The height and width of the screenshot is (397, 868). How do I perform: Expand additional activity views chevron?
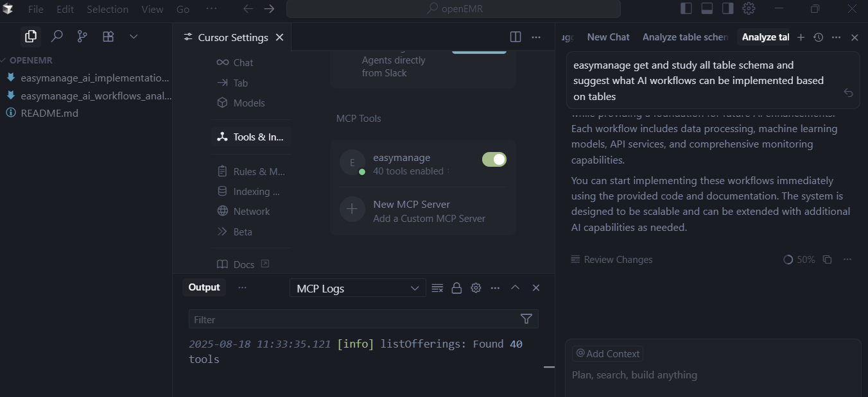point(134,37)
